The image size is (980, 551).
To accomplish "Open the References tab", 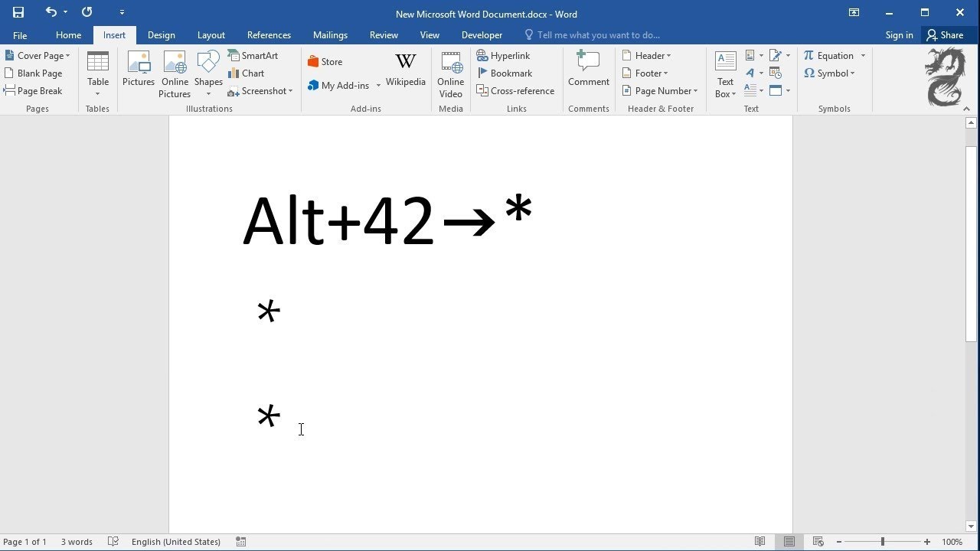I will [x=269, y=35].
